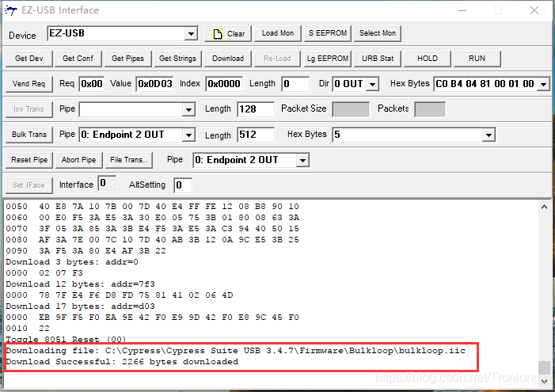Focus the Req field showing 0x00

[92, 84]
